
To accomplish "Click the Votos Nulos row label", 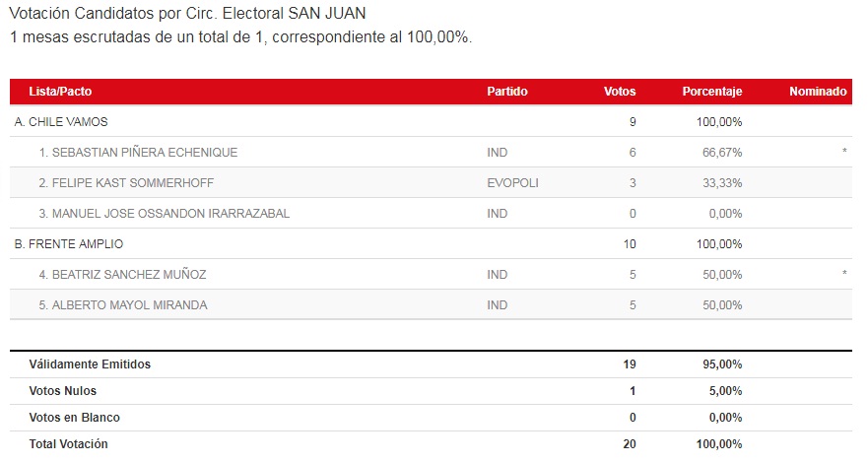I will click(x=65, y=391).
